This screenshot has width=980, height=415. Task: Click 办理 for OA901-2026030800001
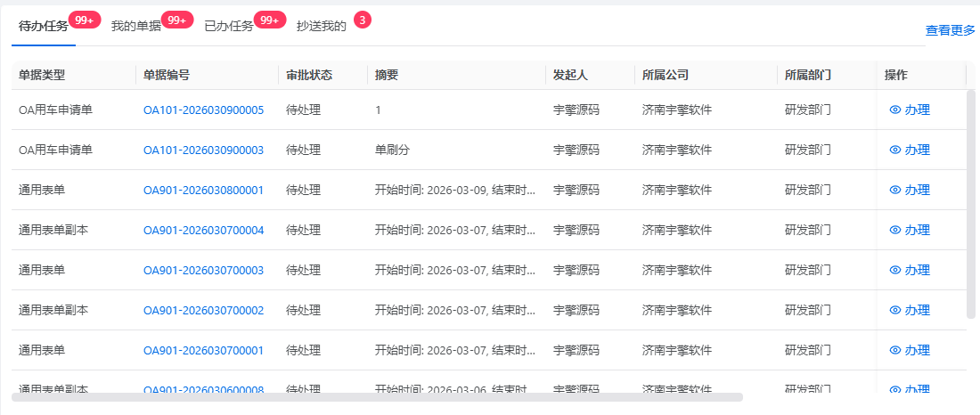tap(910, 190)
